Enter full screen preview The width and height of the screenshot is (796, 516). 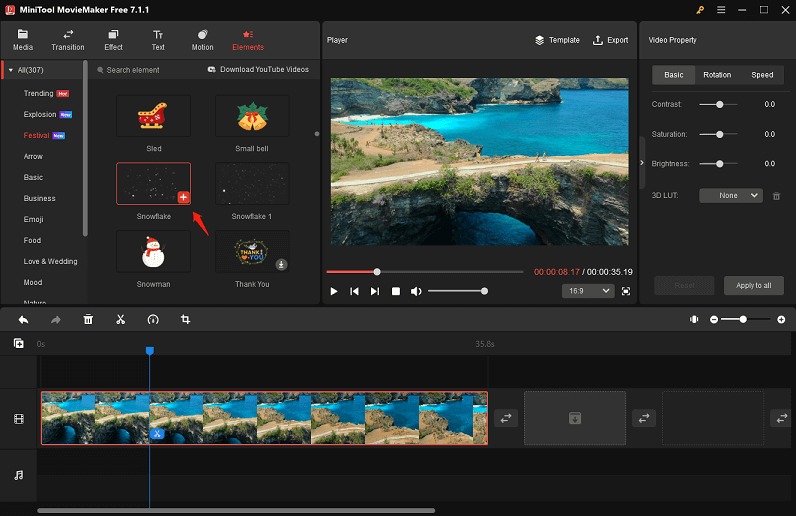[626, 291]
